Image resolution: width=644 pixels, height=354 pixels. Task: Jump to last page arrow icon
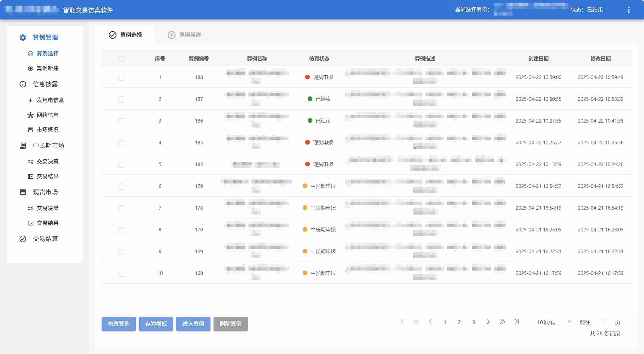pos(517,322)
